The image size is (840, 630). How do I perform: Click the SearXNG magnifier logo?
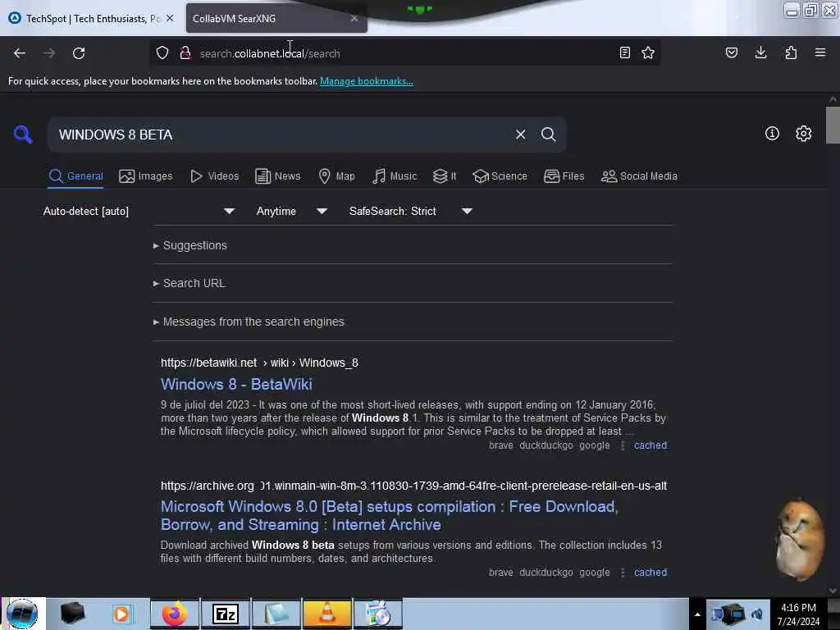click(23, 135)
